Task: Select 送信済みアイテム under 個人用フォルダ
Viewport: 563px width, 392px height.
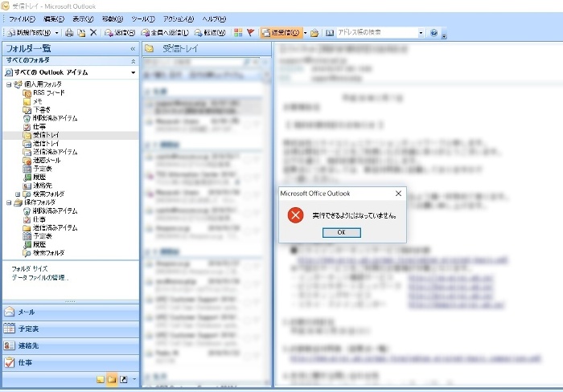Action: (x=55, y=152)
